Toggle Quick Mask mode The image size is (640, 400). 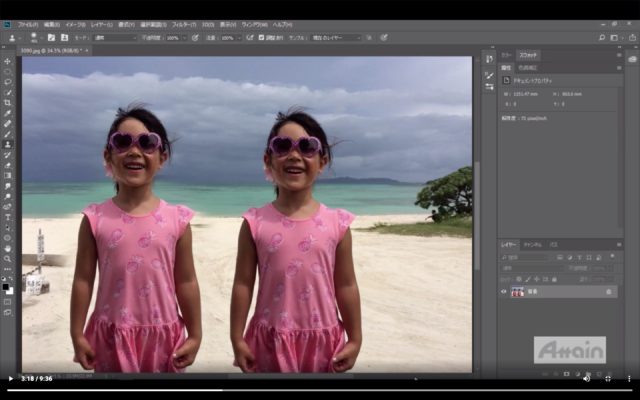7,302
